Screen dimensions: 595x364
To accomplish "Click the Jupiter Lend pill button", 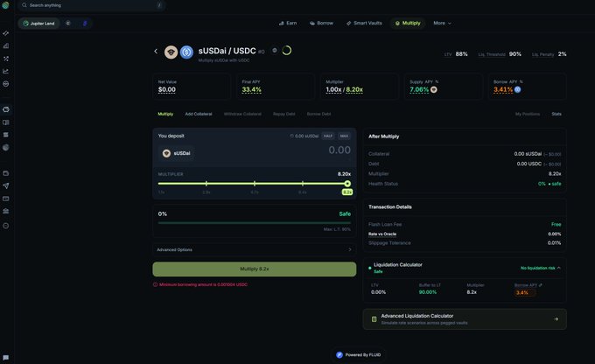I will (39, 23).
